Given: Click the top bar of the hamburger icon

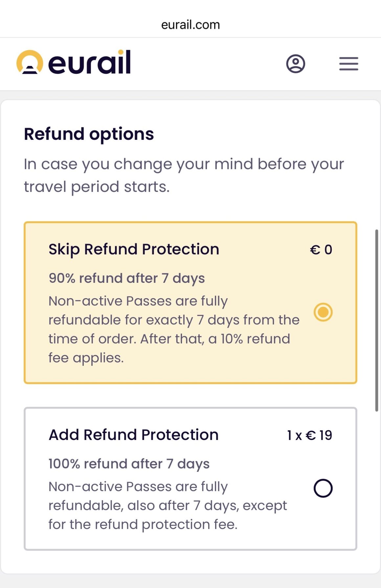Looking at the screenshot, I should [x=348, y=58].
